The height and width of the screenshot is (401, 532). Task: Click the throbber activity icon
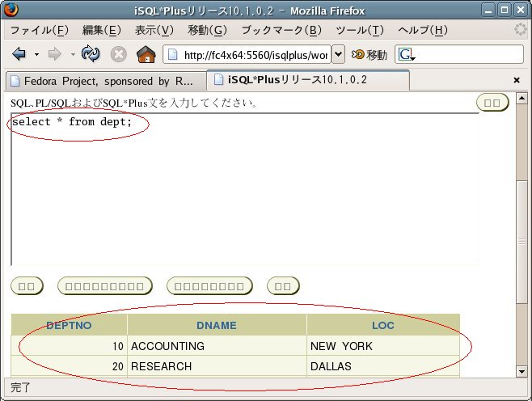pos(521,30)
